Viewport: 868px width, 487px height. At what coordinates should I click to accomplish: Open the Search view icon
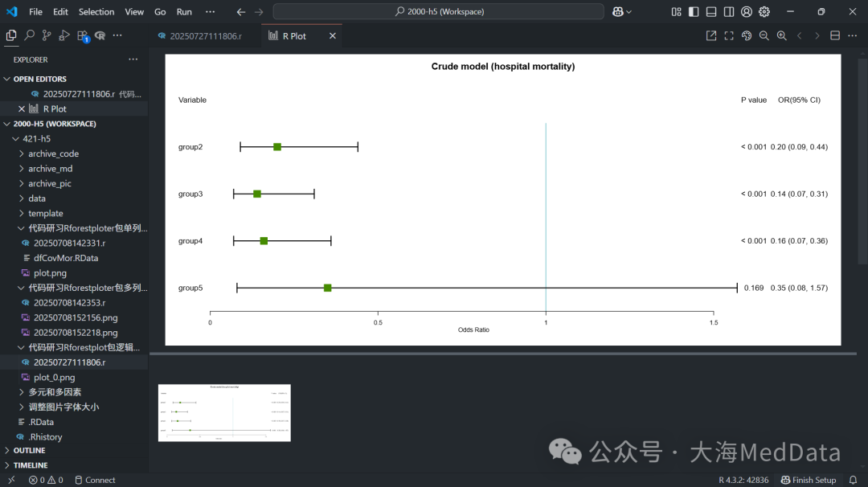(x=30, y=35)
